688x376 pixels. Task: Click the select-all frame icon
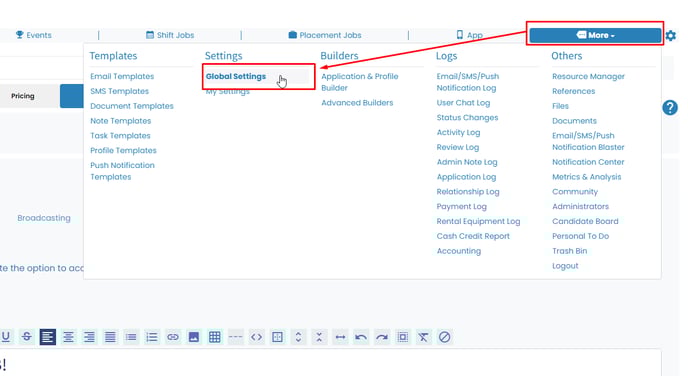pos(403,337)
